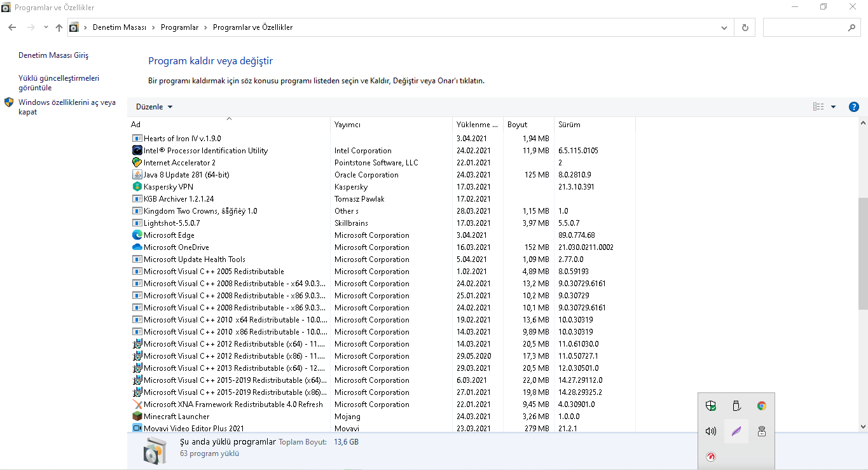
Task: Navigate up one level with up arrow
Action: click(59, 27)
